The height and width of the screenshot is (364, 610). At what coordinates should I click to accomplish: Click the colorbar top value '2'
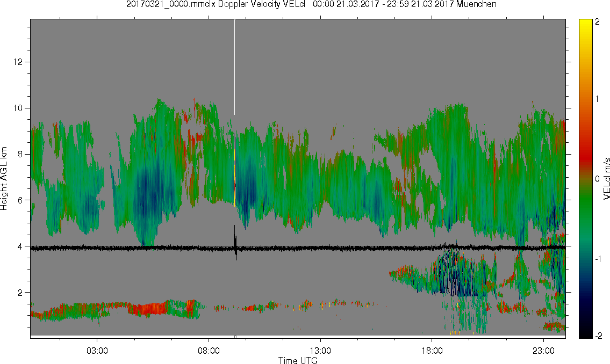(x=598, y=22)
